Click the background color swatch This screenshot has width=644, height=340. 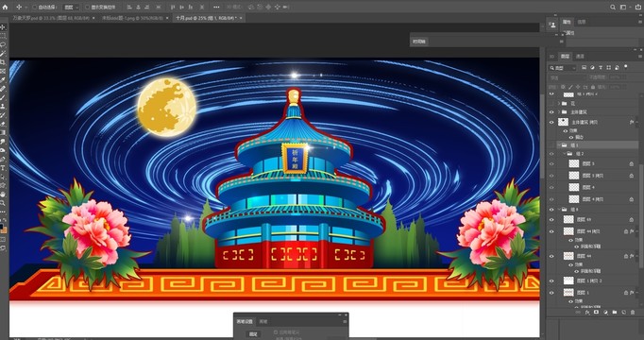[5, 229]
